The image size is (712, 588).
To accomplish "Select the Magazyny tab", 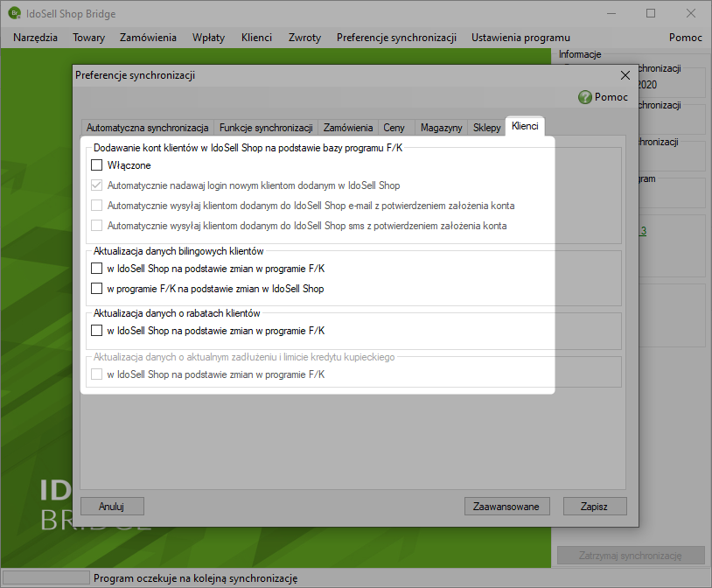I will (x=442, y=128).
